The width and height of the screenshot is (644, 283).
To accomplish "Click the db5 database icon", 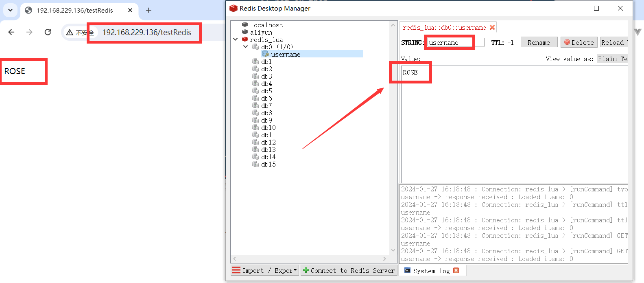I will (x=255, y=91).
